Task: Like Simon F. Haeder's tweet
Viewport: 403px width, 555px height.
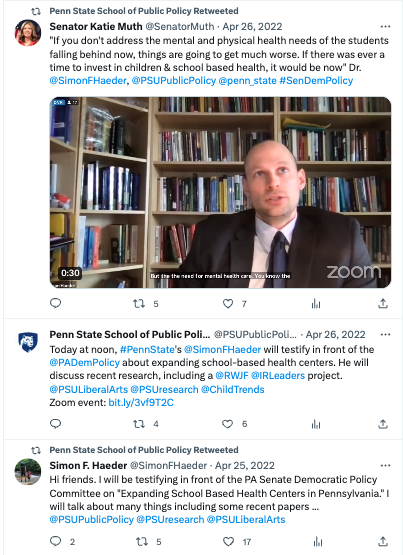Action: tap(229, 541)
